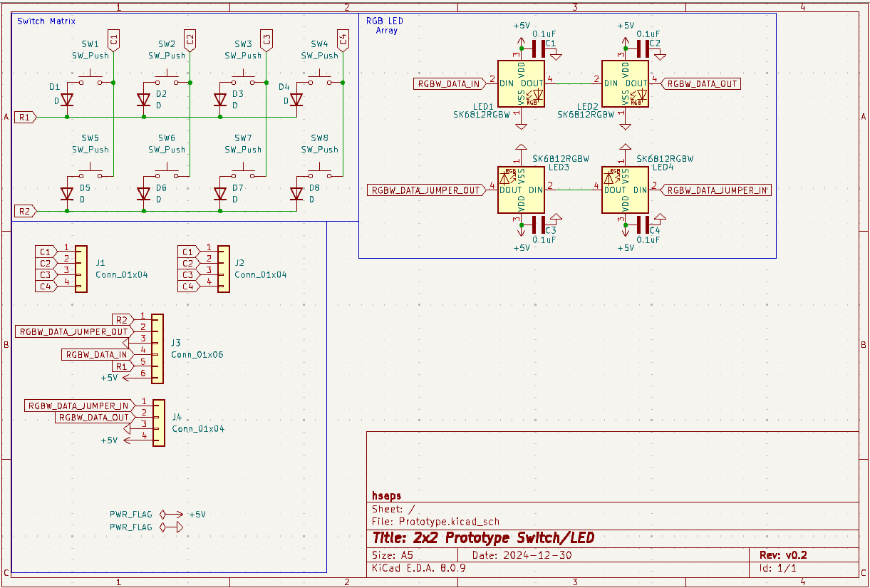
Task: Select capacitor C3 symbol
Action: pyautogui.click(x=537, y=225)
